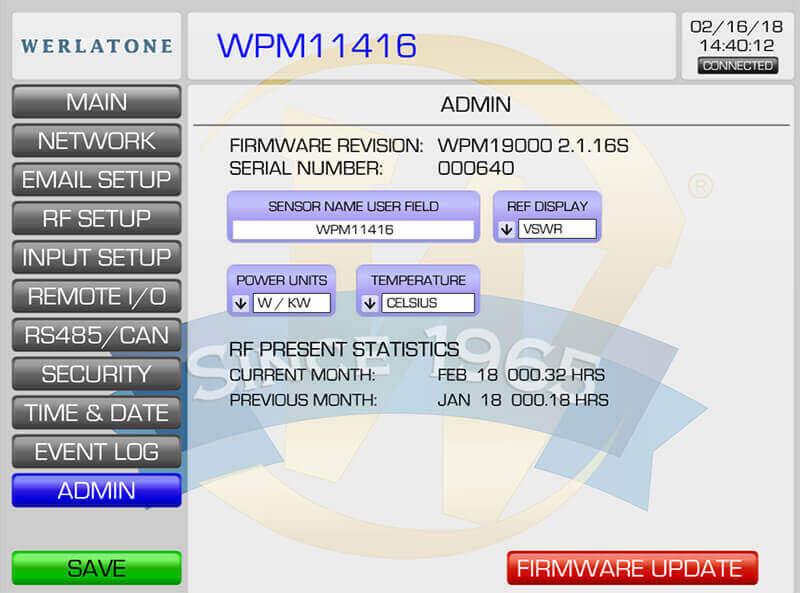
Task: Go to the SECURITY page
Action: click(96, 374)
